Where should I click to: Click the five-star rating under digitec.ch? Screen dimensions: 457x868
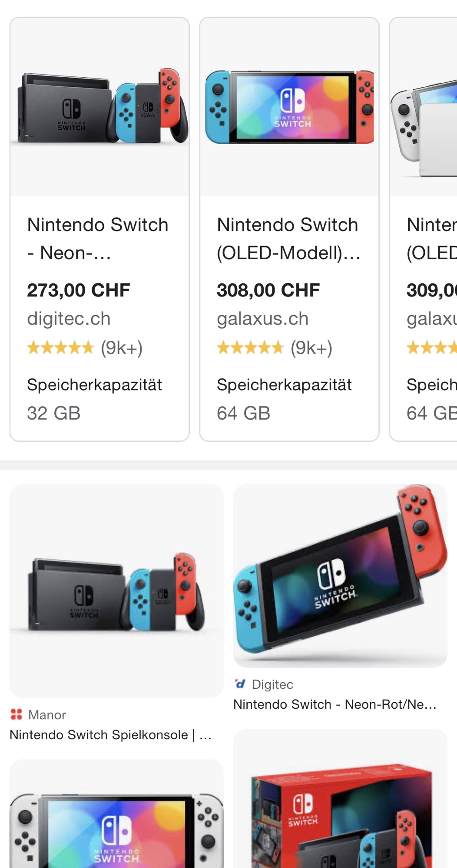[x=60, y=348]
